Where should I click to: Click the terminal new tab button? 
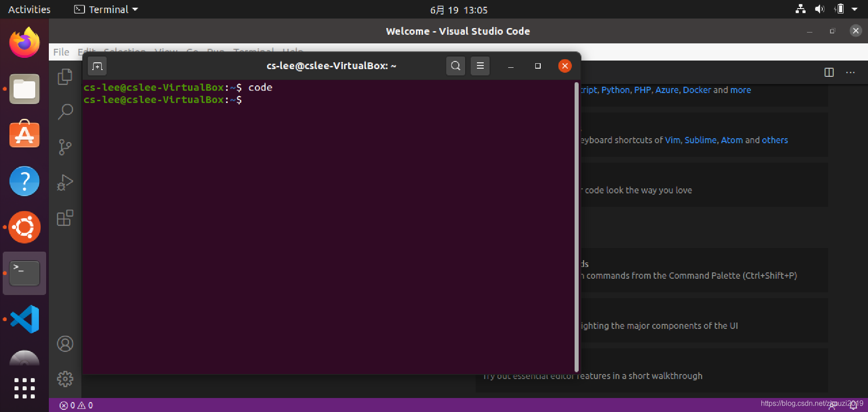point(97,66)
